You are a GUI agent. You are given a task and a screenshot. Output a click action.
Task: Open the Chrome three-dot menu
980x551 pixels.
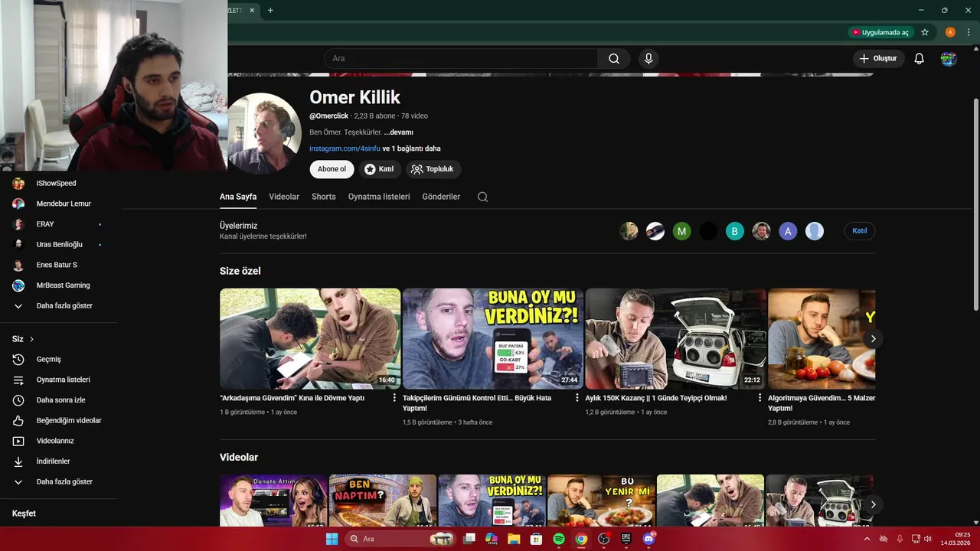click(969, 32)
